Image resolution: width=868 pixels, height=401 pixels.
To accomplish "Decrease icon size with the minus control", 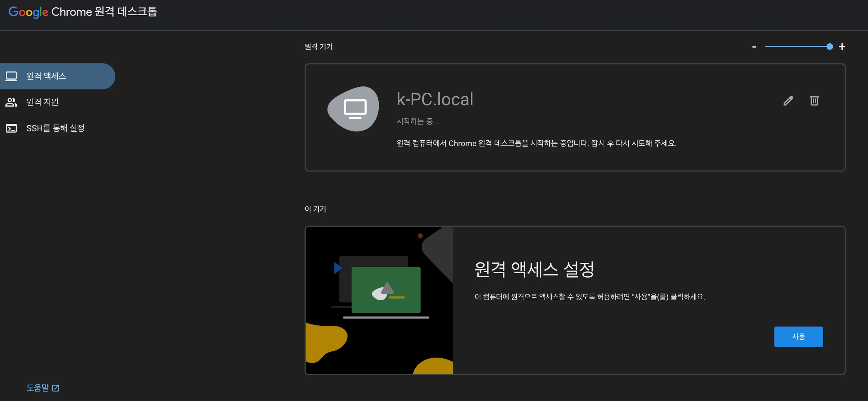I will click(754, 46).
